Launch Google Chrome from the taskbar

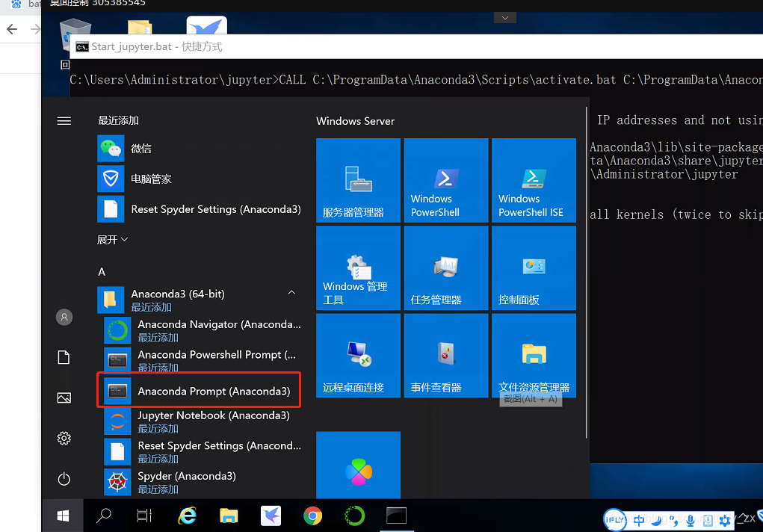[312, 516]
